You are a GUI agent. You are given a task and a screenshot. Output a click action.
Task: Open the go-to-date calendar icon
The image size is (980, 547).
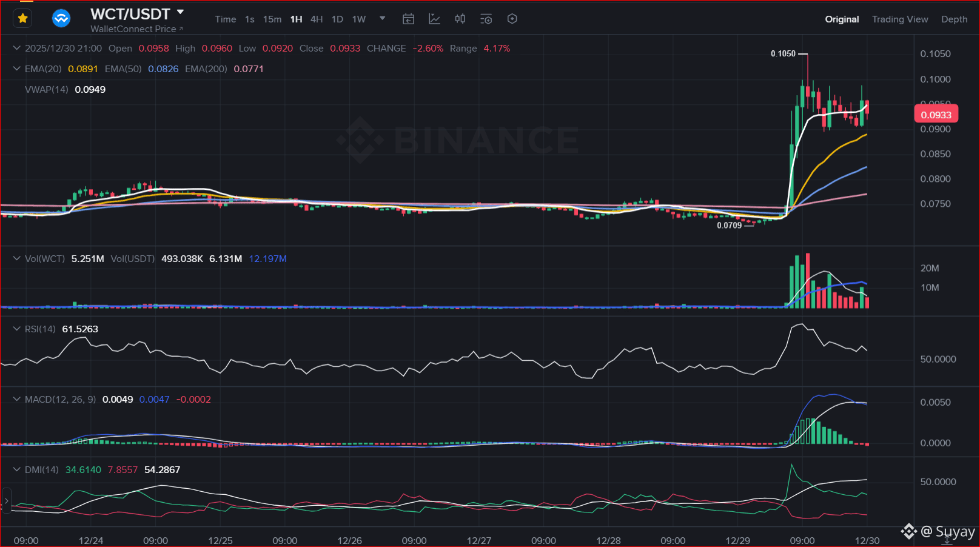(x=409, y=19)
